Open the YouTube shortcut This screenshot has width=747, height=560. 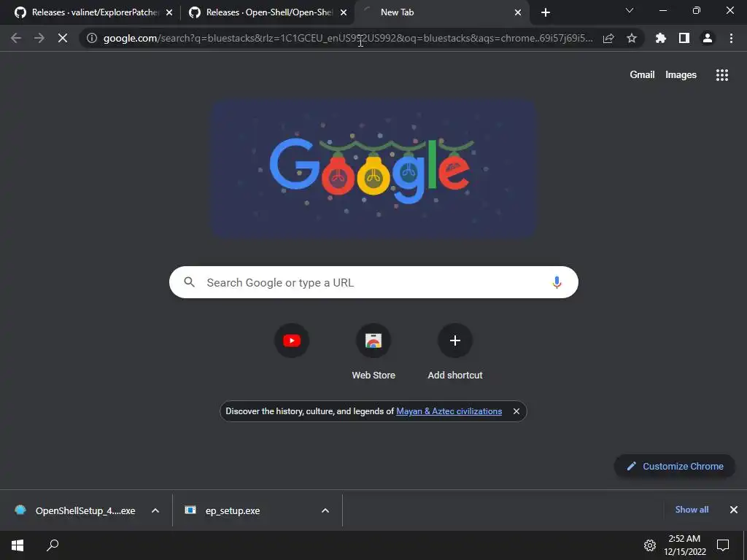[292, 341]
